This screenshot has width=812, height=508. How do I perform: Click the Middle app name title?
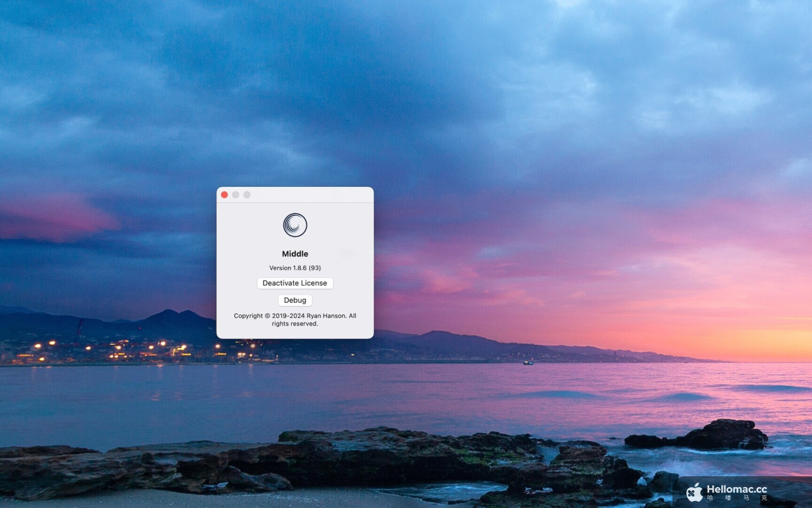pos(295,254)
